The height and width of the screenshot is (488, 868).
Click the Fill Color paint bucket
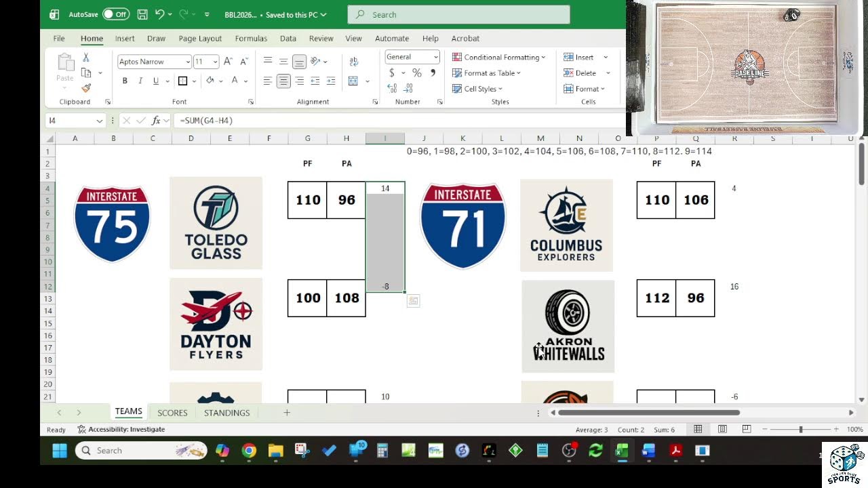click(x=210, y=81)
